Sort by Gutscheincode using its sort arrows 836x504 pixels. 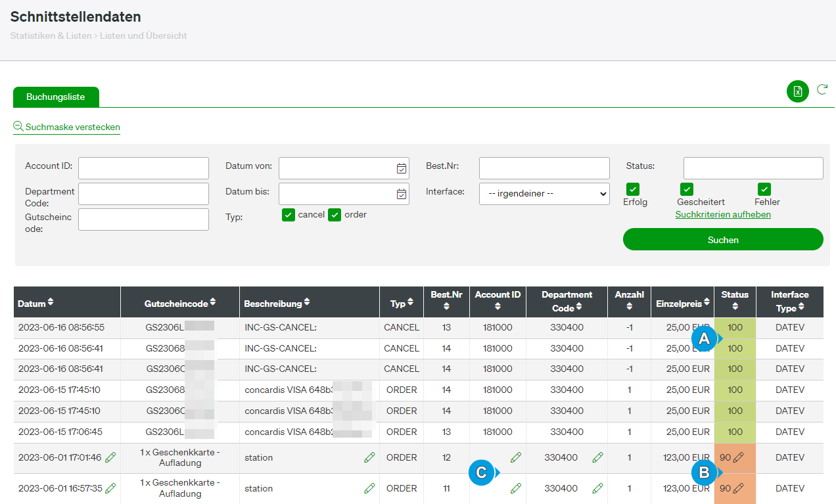coord(213,303)
